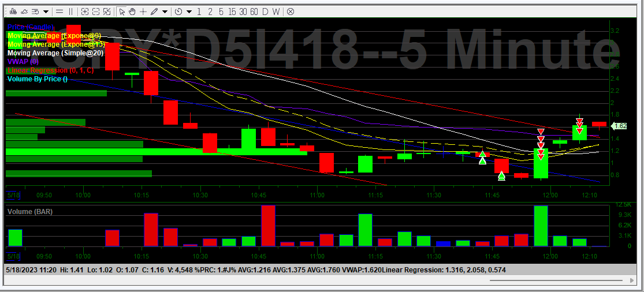Click the Volume (BAR) panel label
The width and height of the screenshot is (644, 292).
click(30, 212)
